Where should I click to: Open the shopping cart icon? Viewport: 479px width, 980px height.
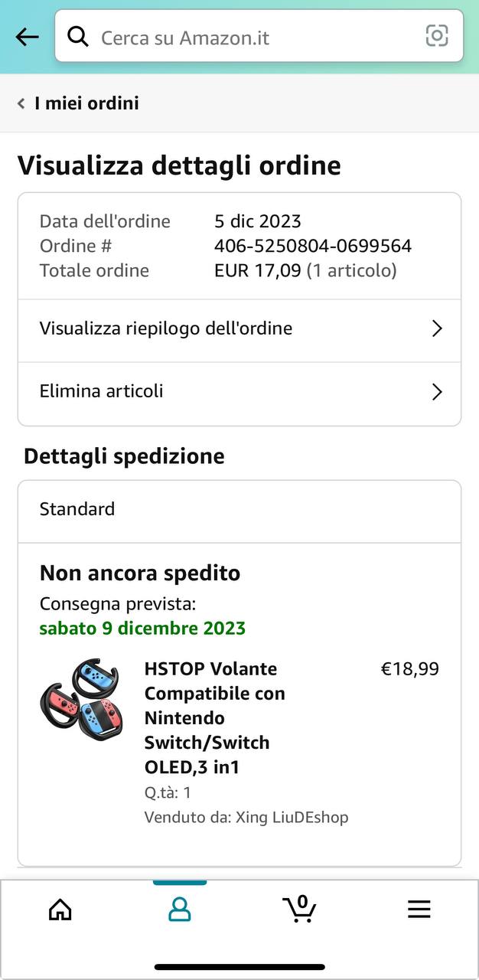point(299,908)
